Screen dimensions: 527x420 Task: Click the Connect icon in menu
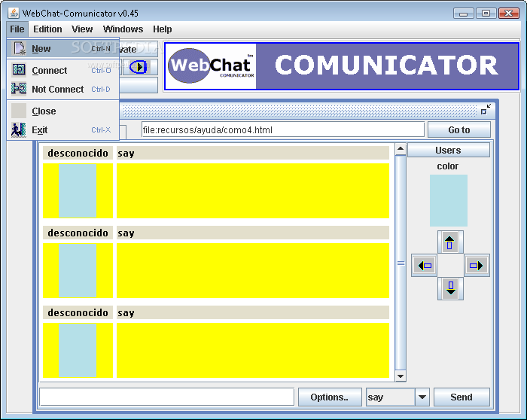[x=19, y=70]
